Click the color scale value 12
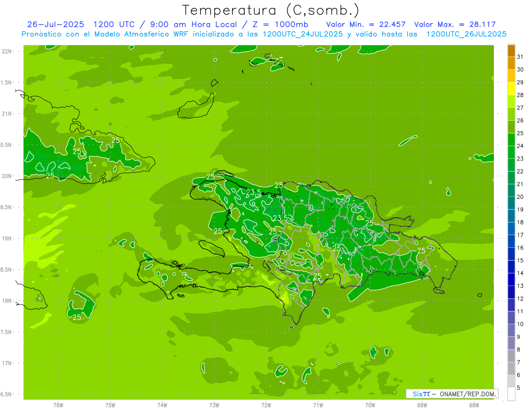Viewport: 532px width, 411px height. 520,298
